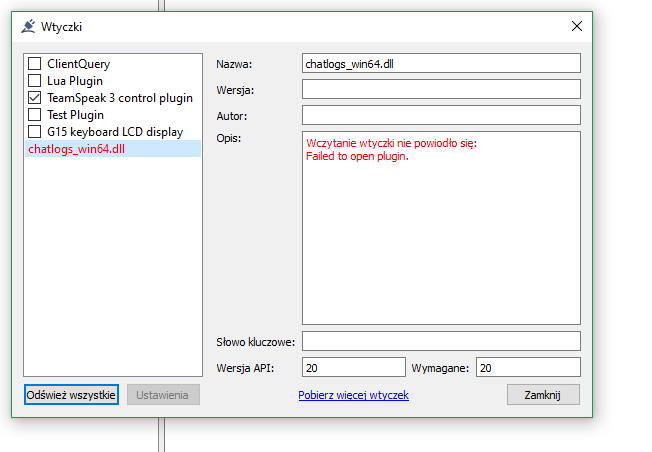Image resolution: width=652 pixels, height=452 pixels.
Task: Enable G15 keyboard LCD display checkbox
Action: click(35, 132)
